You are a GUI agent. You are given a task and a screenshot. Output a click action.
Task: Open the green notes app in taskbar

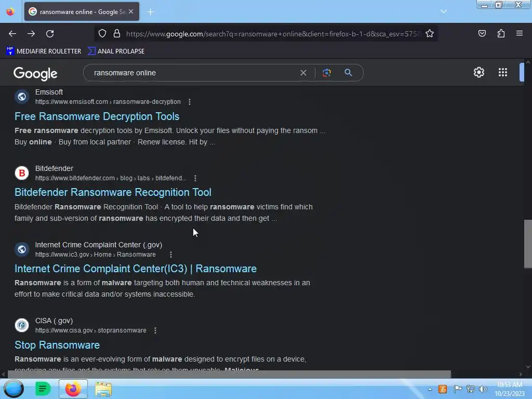point(43,389)
